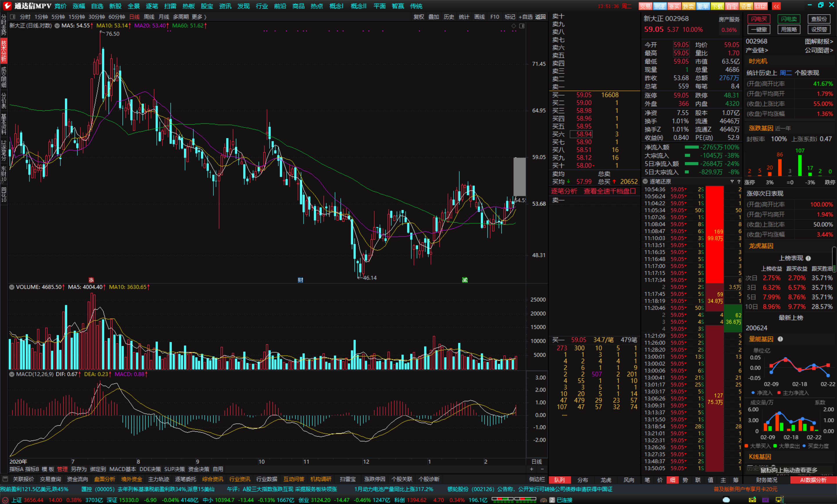This screenshot has width=837, height=504.
Task: Switch to the 队列 queue tab
Action: pyautogui.click(x=560, y=480)
